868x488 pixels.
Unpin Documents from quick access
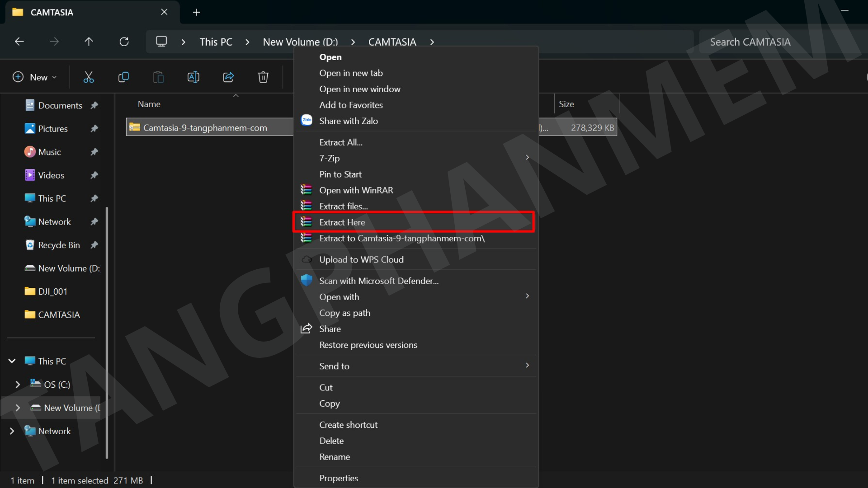point(94,105)
